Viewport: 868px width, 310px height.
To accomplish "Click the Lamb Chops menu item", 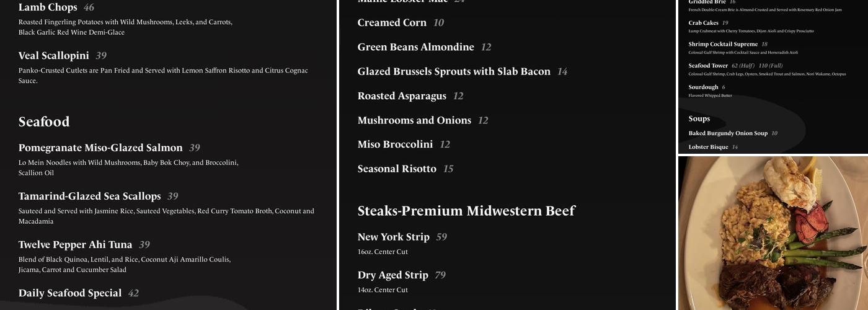I will coord(48,7).
